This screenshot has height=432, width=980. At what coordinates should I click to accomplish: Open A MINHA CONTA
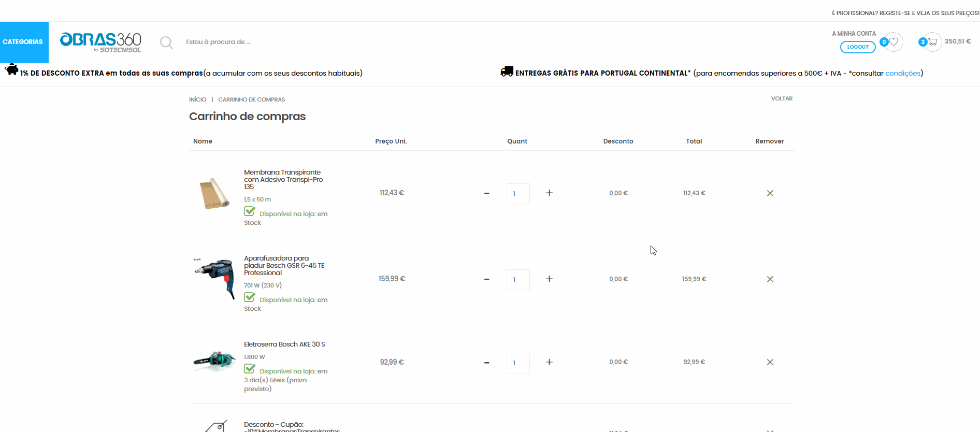(x=854, y=34)
